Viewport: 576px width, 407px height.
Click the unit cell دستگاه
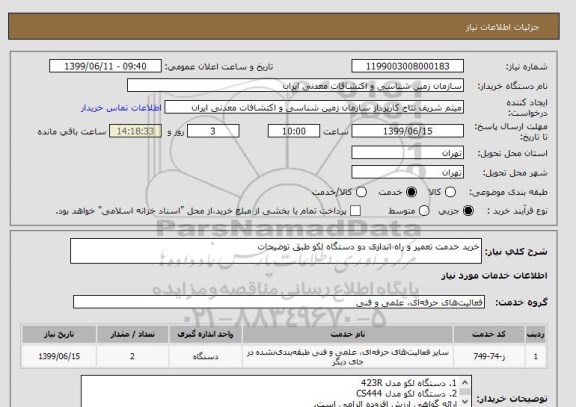(205, 356)
